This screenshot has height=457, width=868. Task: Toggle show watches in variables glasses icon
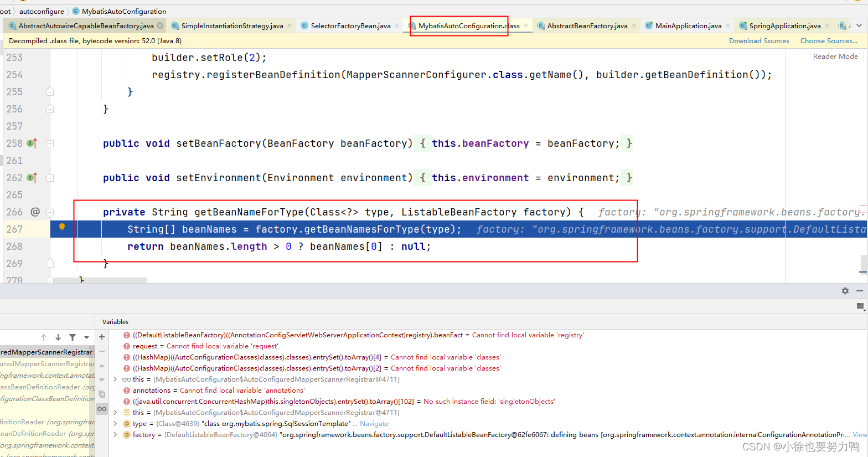point(102,409)
